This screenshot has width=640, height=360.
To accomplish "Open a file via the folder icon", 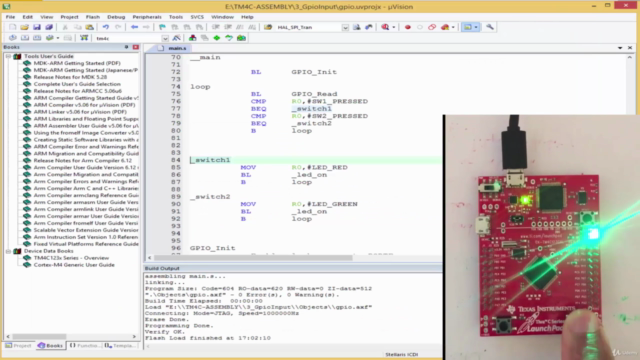I will 24,27.
